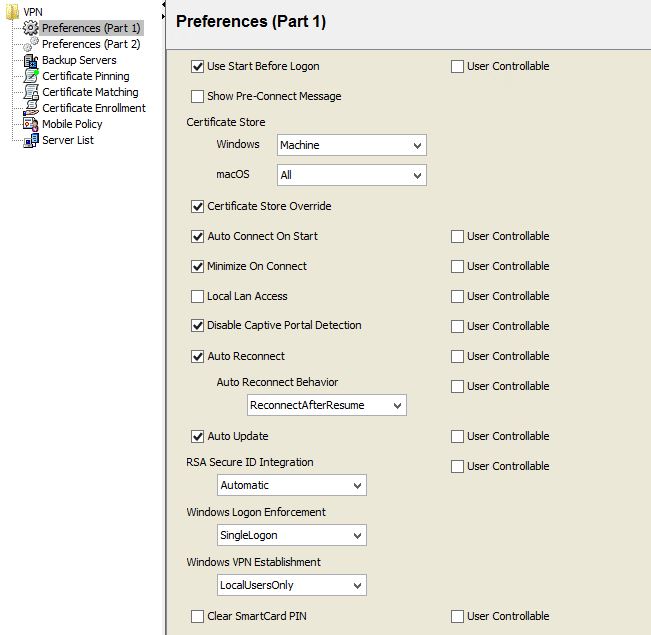Select Preferences (Part 1) gear icon
Screen dimensions: 651x635
pyautogui.click(x=30, y=28)
